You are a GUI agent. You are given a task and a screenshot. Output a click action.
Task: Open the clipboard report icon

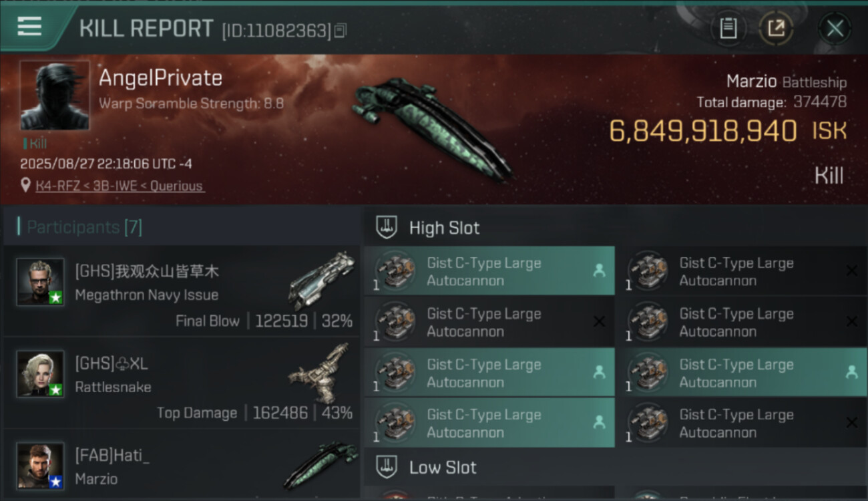tap(728, 29)
